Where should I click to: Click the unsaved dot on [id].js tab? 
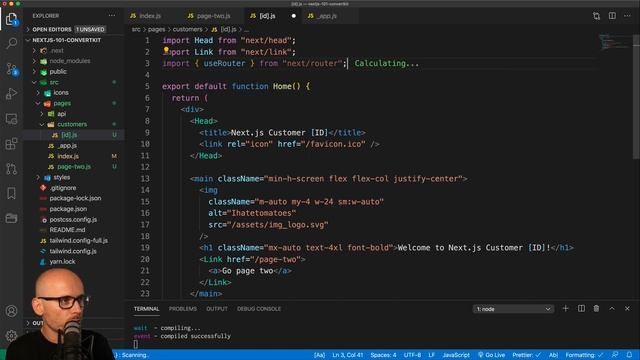(293, 16)
